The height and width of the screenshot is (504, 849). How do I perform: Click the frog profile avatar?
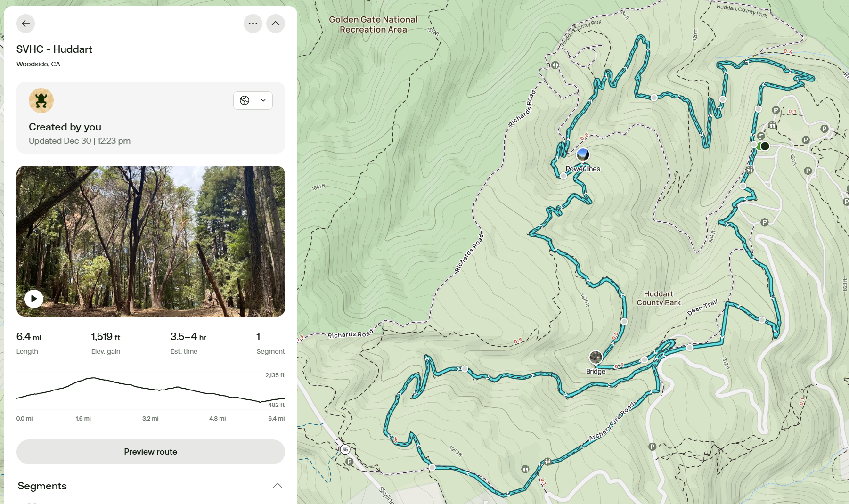[x=41, y=100]
